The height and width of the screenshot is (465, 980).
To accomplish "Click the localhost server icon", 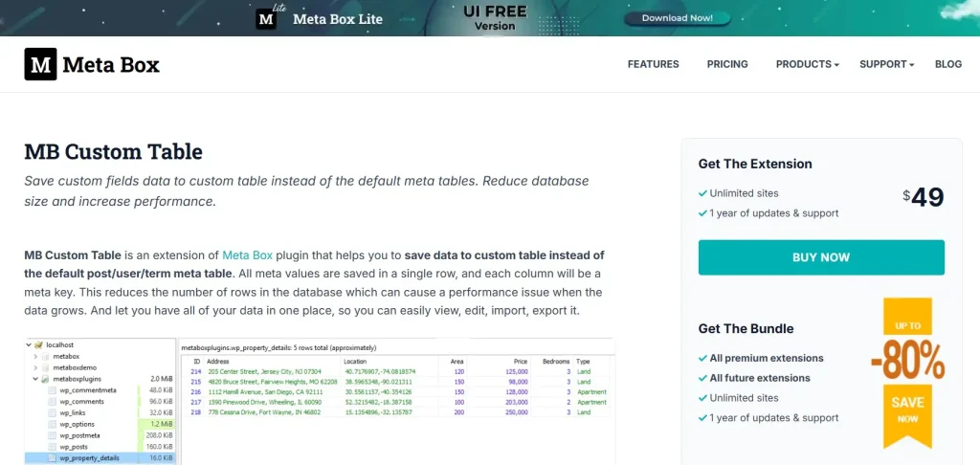I will click(38, 344).
